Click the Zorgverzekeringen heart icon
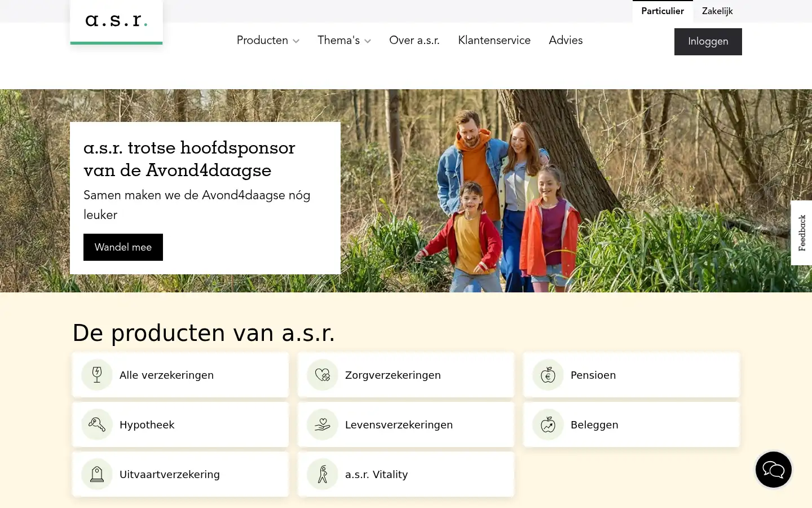Screen dimensions: 812x508 pyautogui.click(x=323, y=375)
